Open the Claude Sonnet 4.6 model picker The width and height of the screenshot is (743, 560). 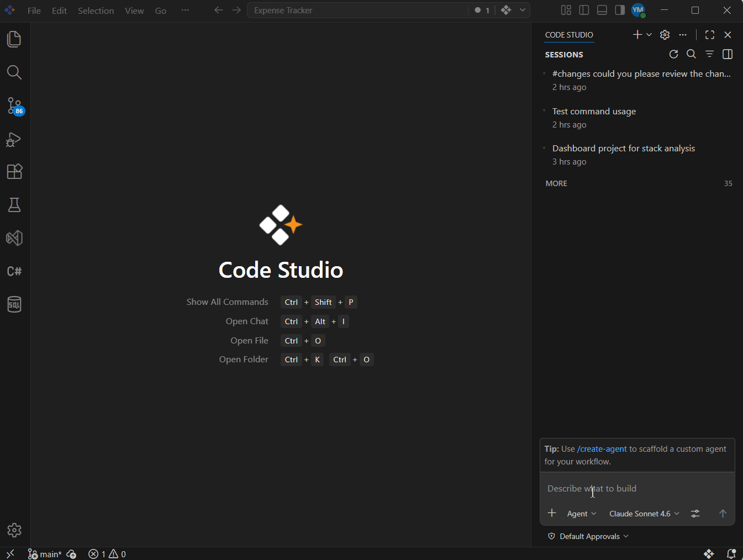644,514
